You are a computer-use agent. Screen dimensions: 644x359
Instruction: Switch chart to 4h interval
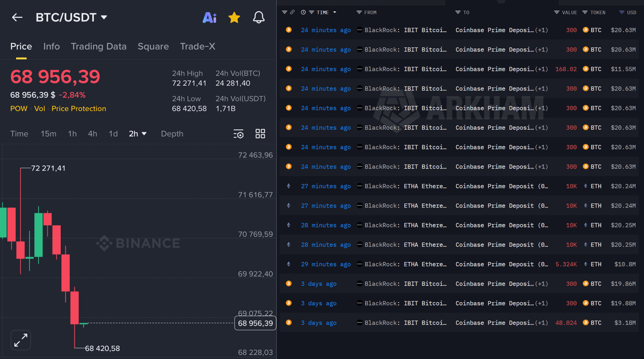pos(93,134)
